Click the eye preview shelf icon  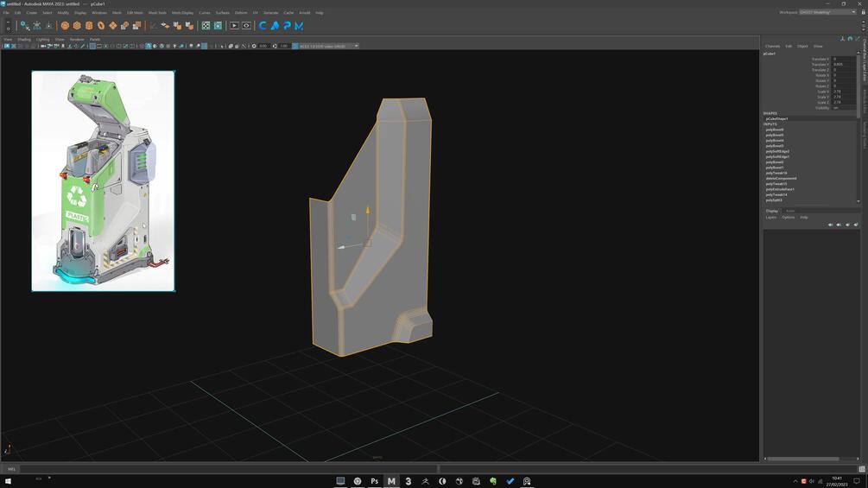[246, 25]
